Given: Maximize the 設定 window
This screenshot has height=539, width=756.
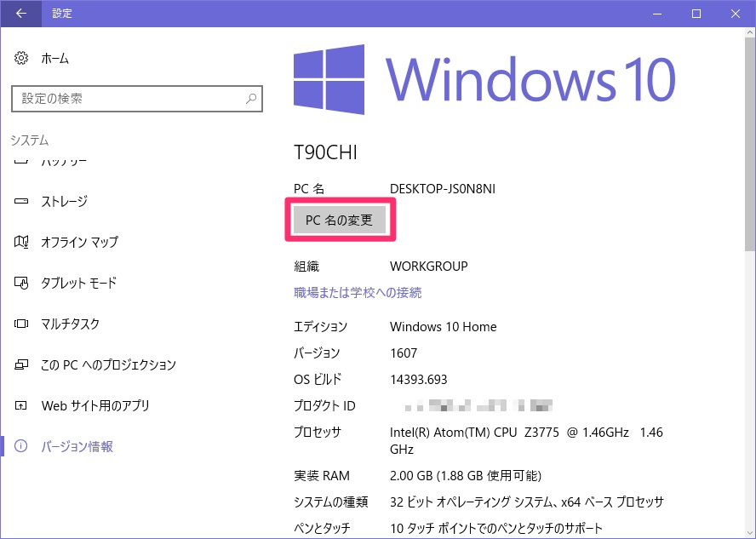Looking at the screenshot, I should 696,14.
